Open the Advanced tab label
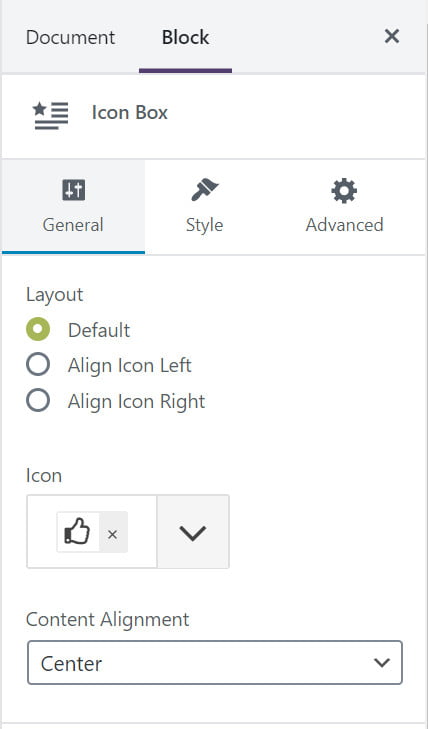The image size is (428, 729). tap(344, 225)
